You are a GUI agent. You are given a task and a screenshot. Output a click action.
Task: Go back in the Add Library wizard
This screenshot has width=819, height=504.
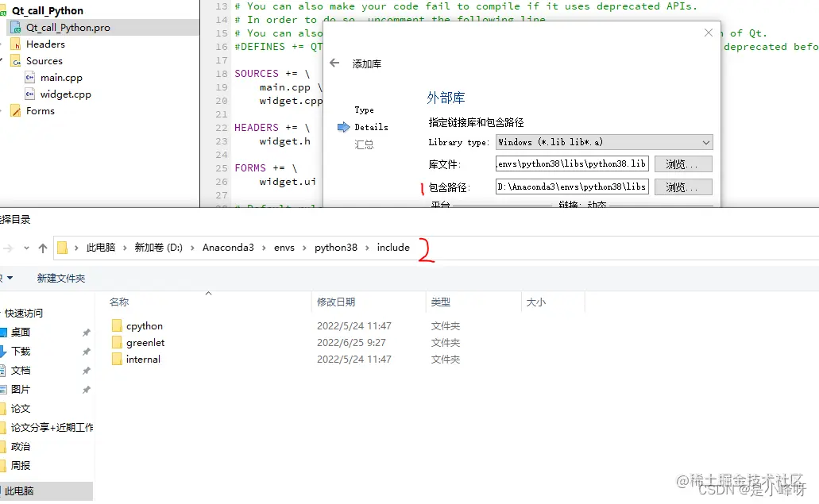[334, 63]
